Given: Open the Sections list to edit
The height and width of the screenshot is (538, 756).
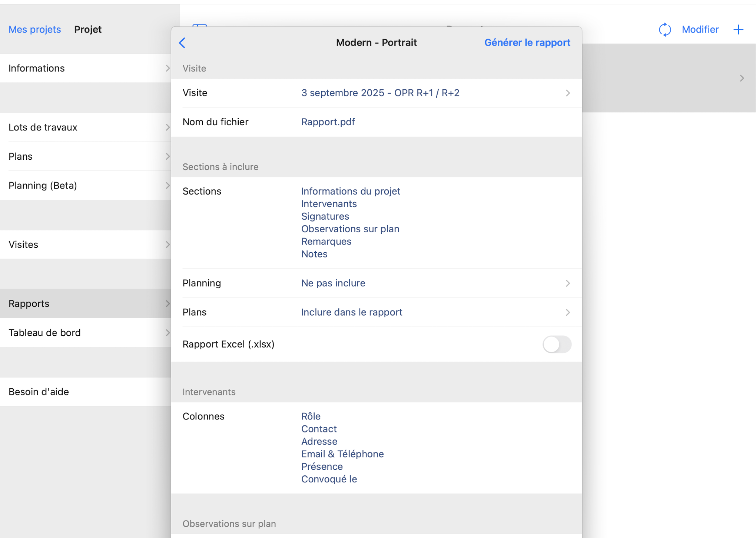Looking at the screenshot, I should pyautogui.click(x=350, y=222).
